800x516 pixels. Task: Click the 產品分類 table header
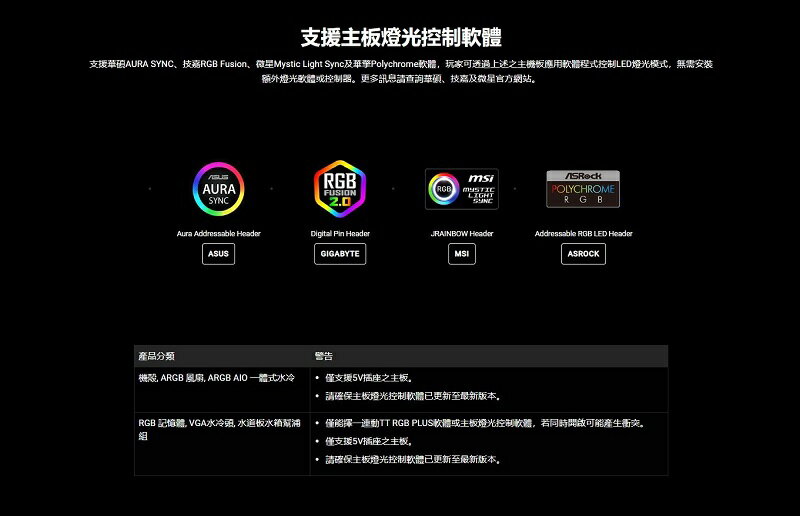[157, 356]
